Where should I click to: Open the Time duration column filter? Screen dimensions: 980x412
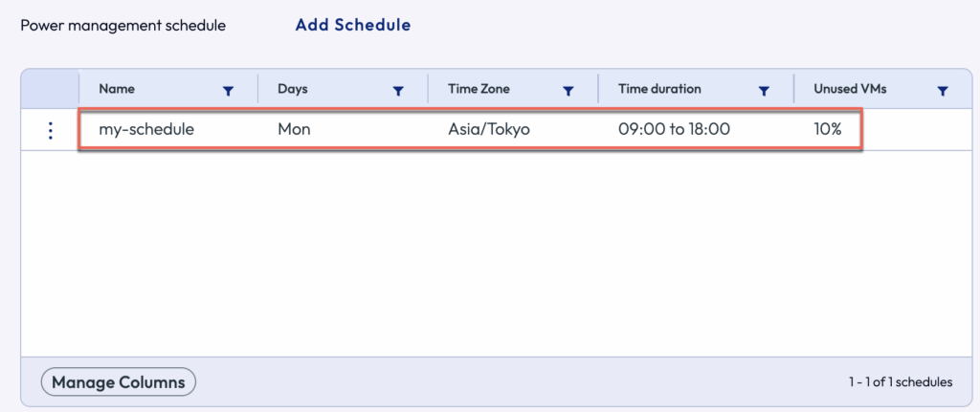click(x=764, y=91)
